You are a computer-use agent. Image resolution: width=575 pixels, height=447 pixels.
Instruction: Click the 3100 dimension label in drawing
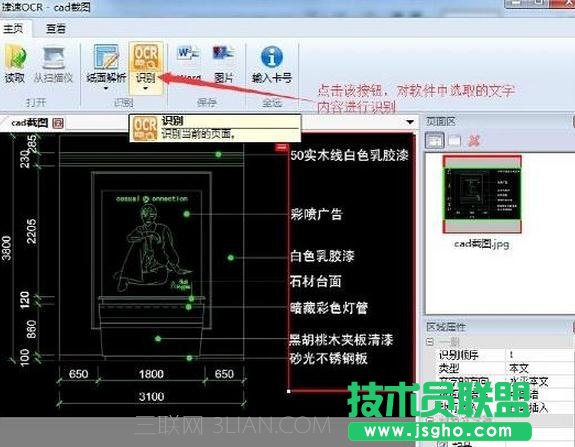[x=151, y=396]
